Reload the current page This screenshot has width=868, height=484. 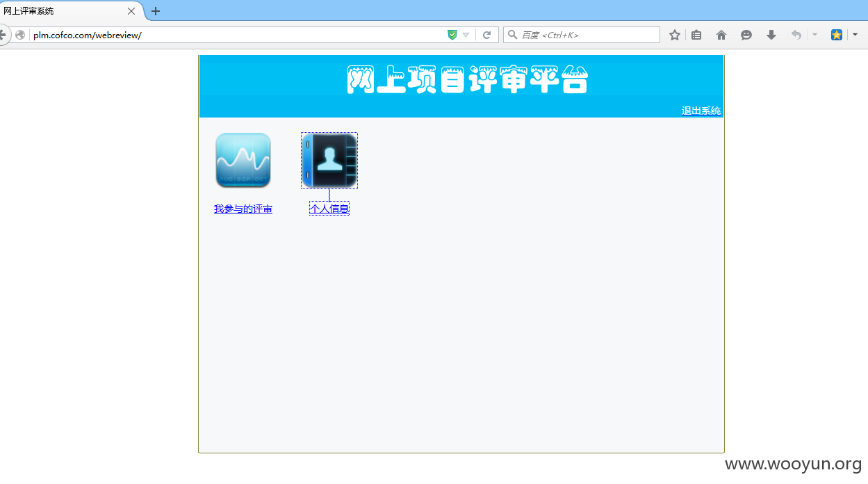(x=487, y=35)
